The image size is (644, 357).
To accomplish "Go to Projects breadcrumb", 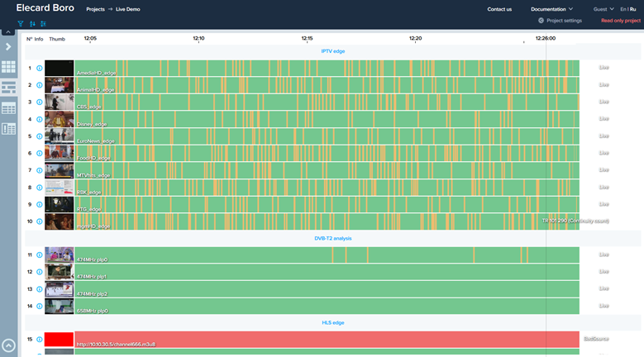I will point(95,9).
